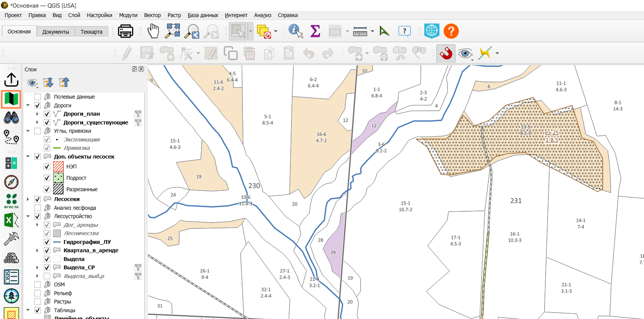Click the conifer tree badge sidebar icon

click(11, 296)
